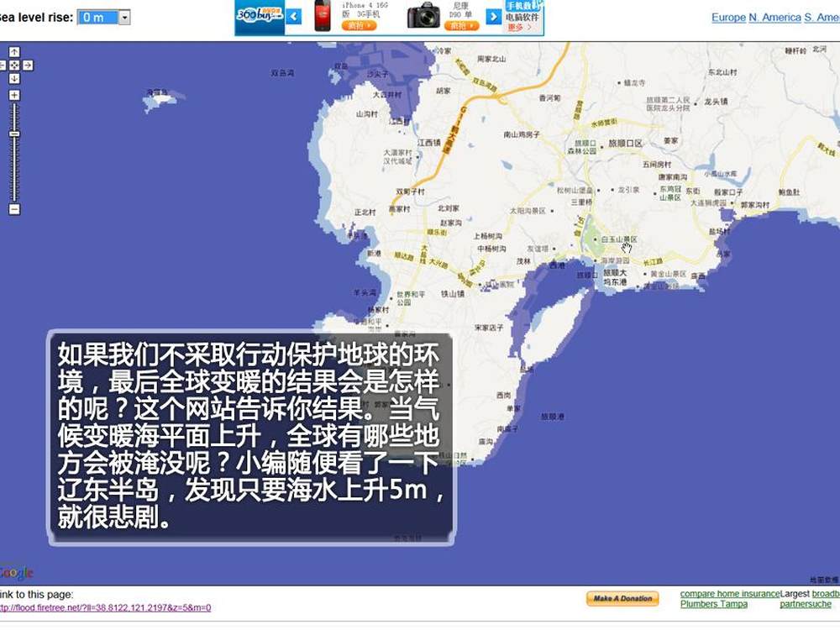This screenshot has height=630, width=840.
Task: Pan the map down with the arrow button
Action: (14, 78)
